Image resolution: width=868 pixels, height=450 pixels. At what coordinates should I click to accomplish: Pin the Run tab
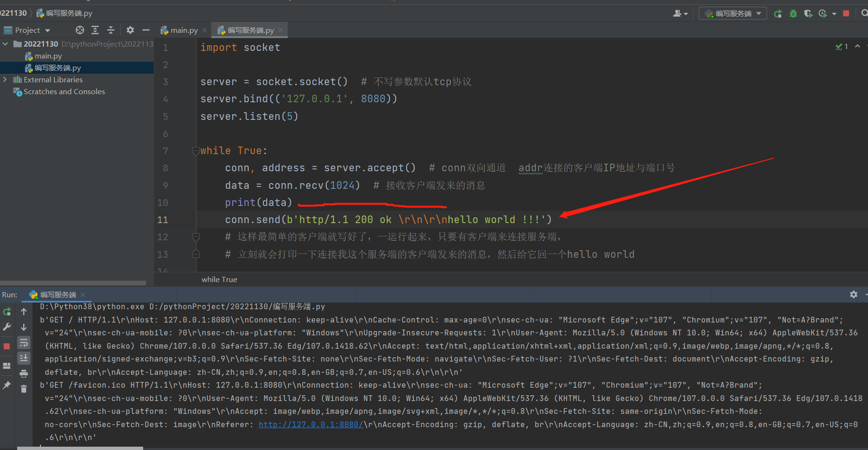tap(7, 385)
